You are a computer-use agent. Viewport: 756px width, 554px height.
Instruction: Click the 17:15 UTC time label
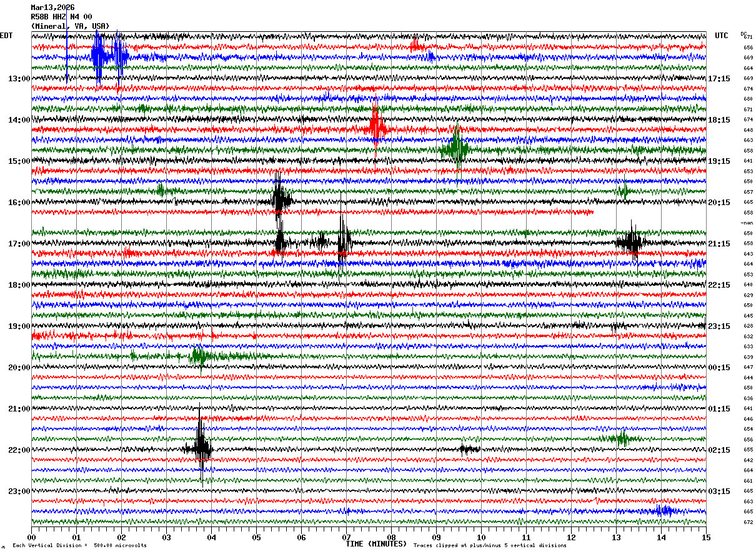click(x=719, y=79)
